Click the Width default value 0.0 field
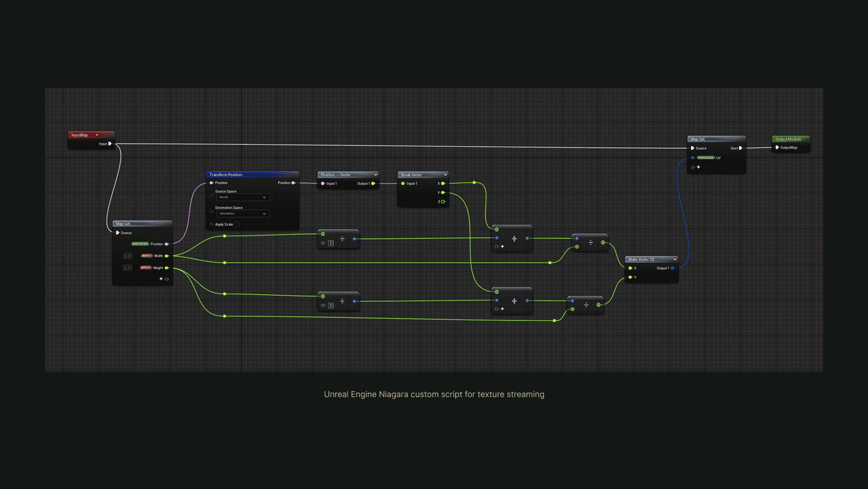 [x=128, y=256]
